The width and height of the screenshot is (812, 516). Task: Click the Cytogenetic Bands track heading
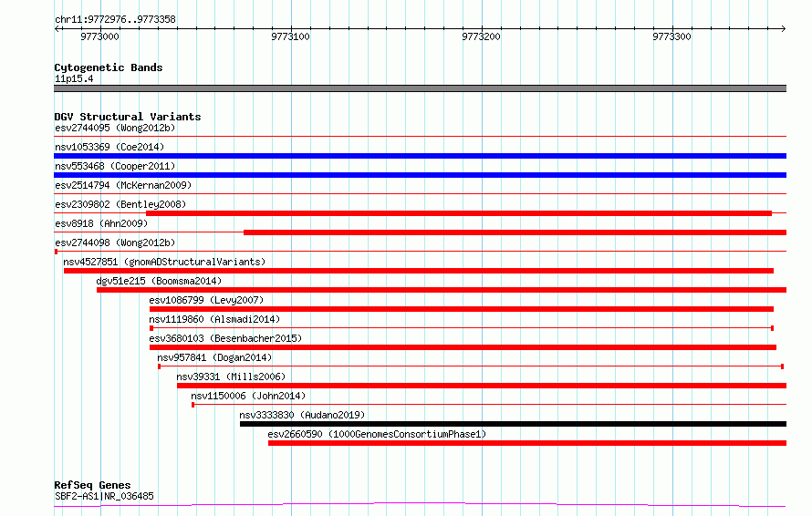pos(109,67)
